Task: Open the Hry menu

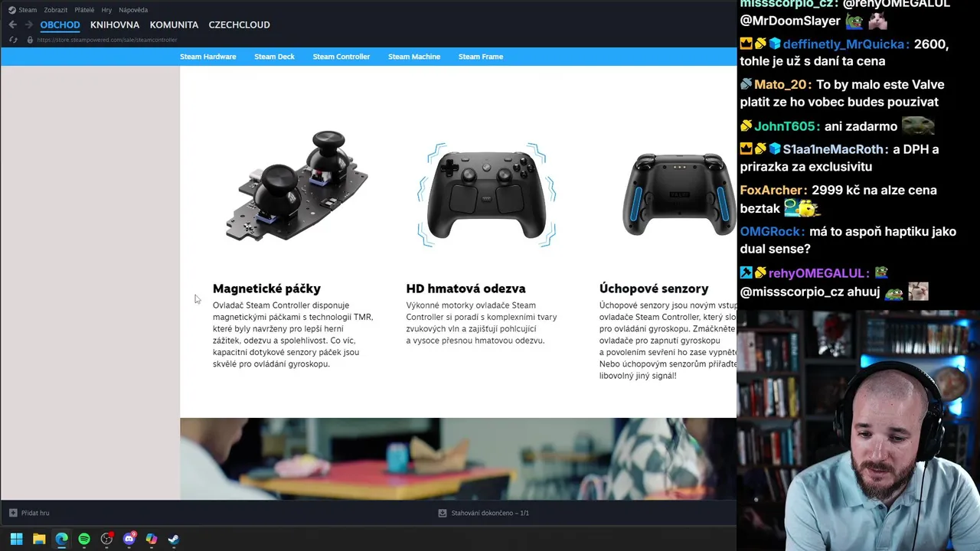Action: point(106,10)
